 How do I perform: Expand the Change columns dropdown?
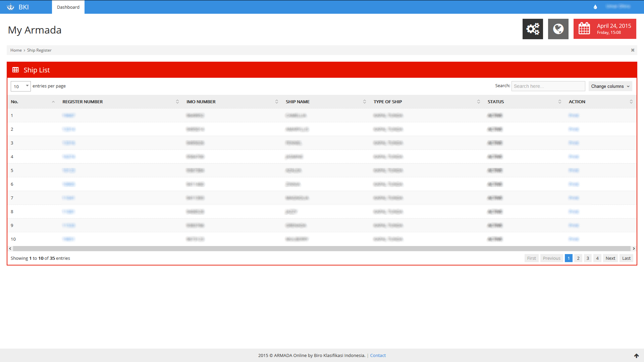click(x=610, y=86)
